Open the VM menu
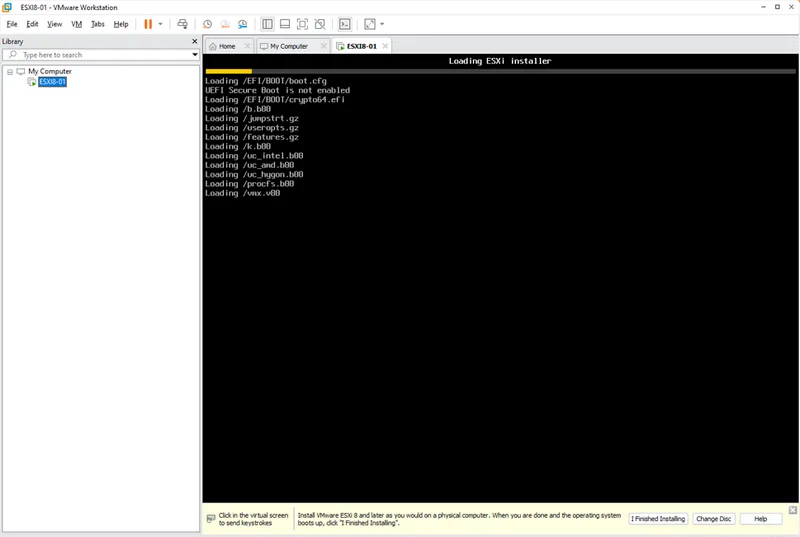Screen dimensions: 800x537 [x=76, y=24]
